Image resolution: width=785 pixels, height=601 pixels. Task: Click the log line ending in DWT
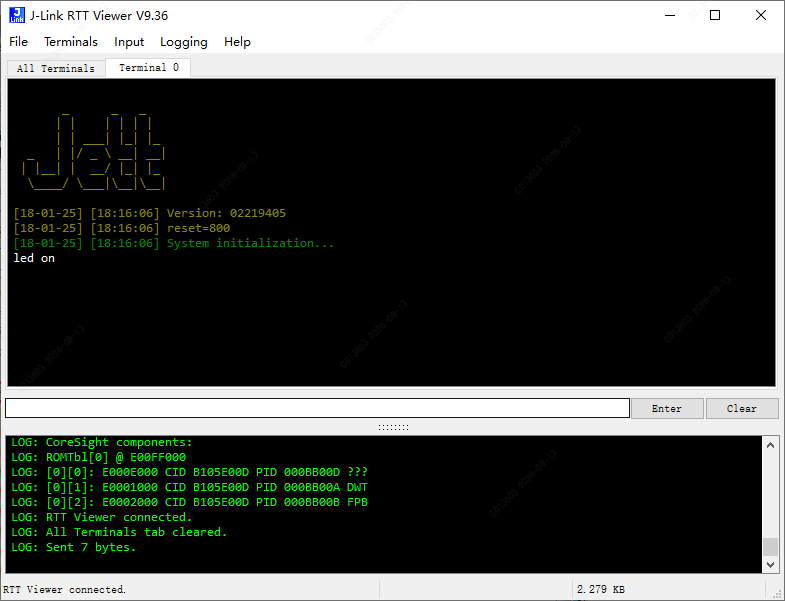pyautogui.click(x=189, y=487)
